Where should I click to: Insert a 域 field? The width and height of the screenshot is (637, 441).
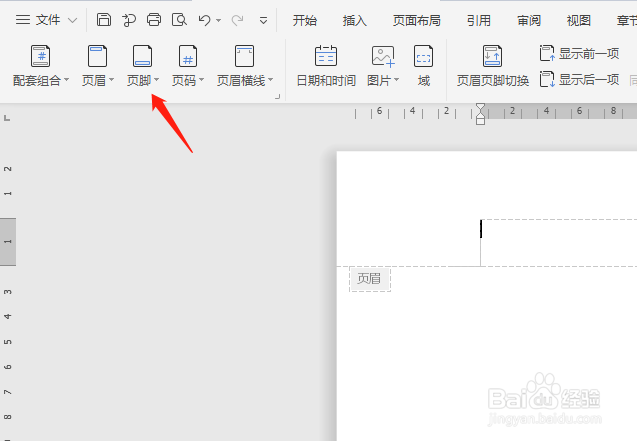pyautogui.click(x=423, y=67)
